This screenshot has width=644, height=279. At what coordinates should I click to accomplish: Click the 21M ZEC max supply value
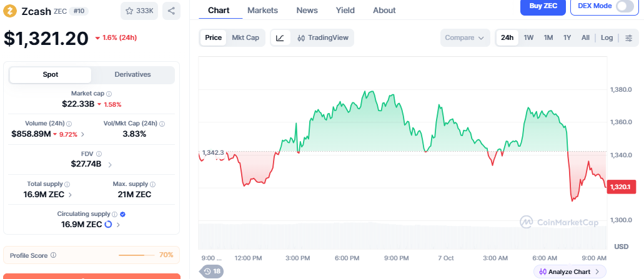(x=134, y=195)
